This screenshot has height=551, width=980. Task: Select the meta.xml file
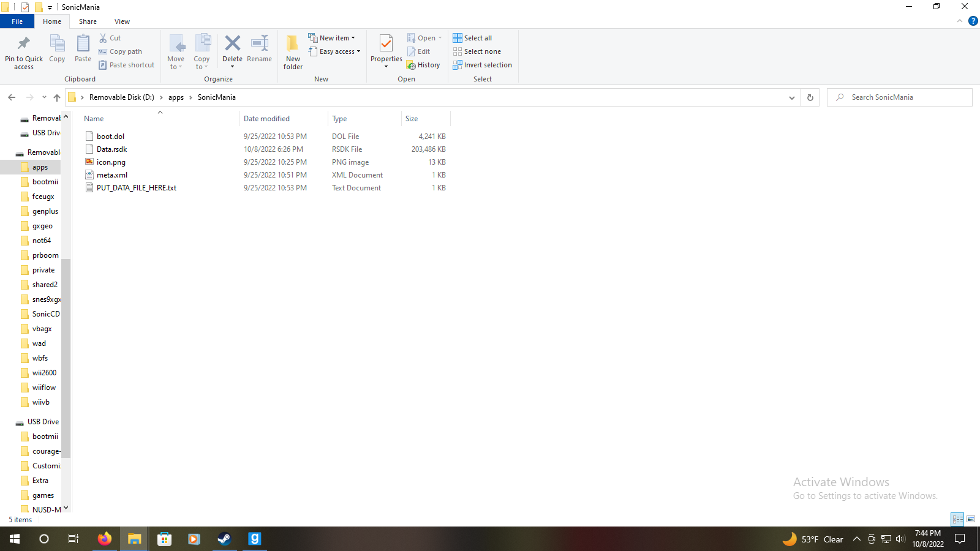coord(112,175)
